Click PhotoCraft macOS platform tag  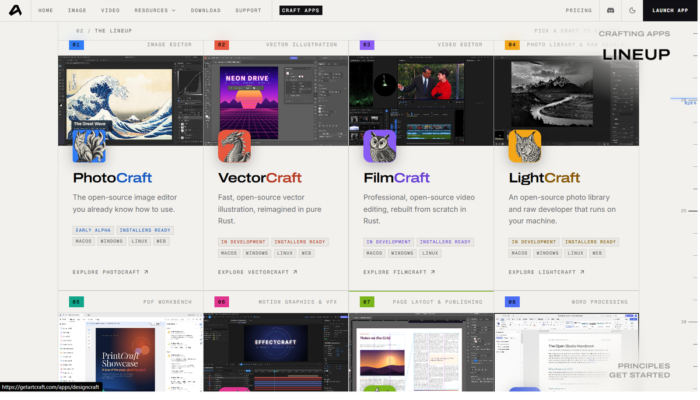point(83,241)
